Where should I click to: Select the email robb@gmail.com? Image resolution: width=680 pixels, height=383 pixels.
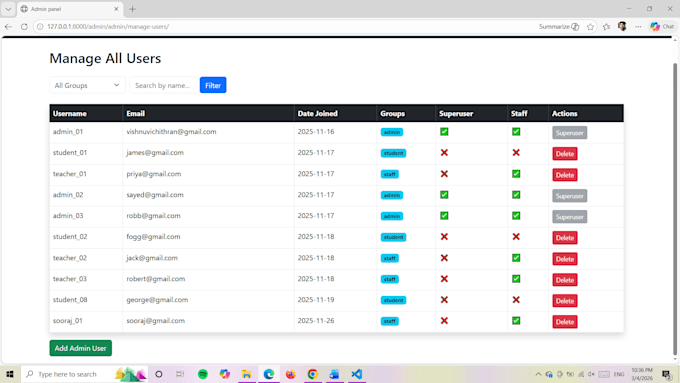click(x=153, y=216)
